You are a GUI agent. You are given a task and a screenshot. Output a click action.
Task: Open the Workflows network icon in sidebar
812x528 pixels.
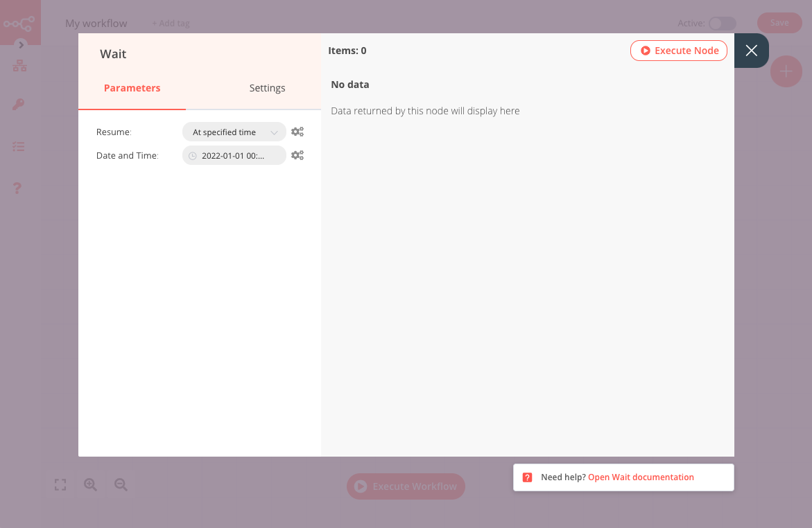click(19, 66)
